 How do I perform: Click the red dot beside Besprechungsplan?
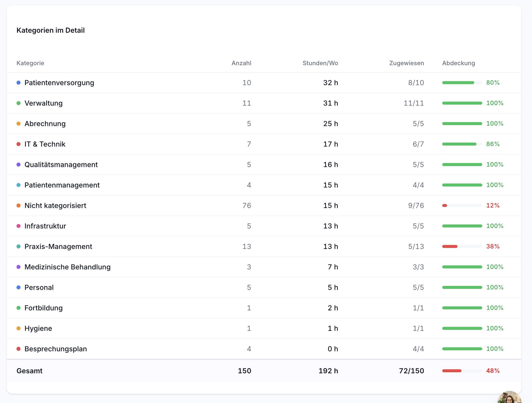tap(18, 349)
